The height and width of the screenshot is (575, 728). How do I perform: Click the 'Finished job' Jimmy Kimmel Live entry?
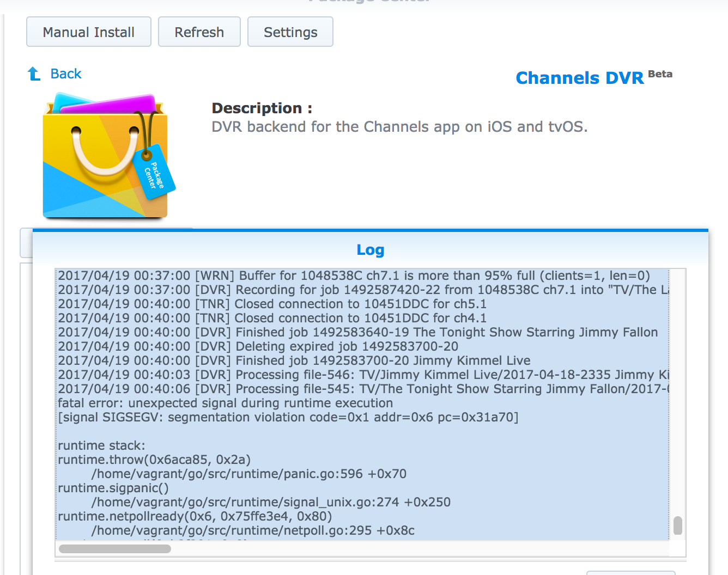click(294, 360)
